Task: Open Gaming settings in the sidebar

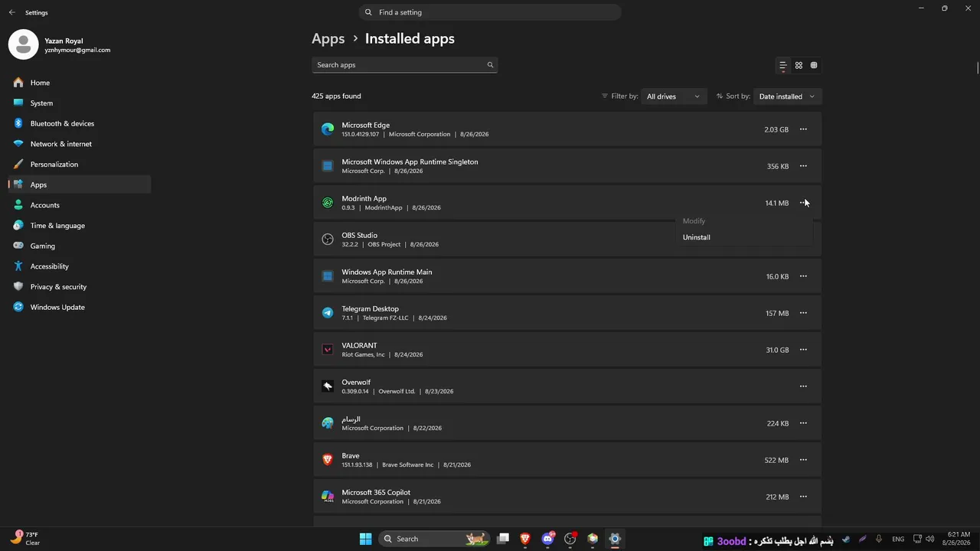Action: click(x=80, y=246)
